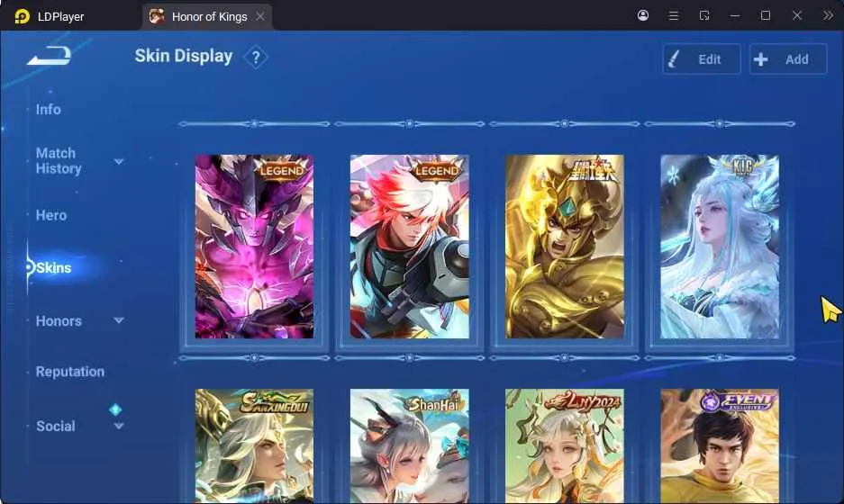The width and height of the screenshot is (844, 504).
Task: Expand the Honors dropdown arrow
Action: pos(119,320)
